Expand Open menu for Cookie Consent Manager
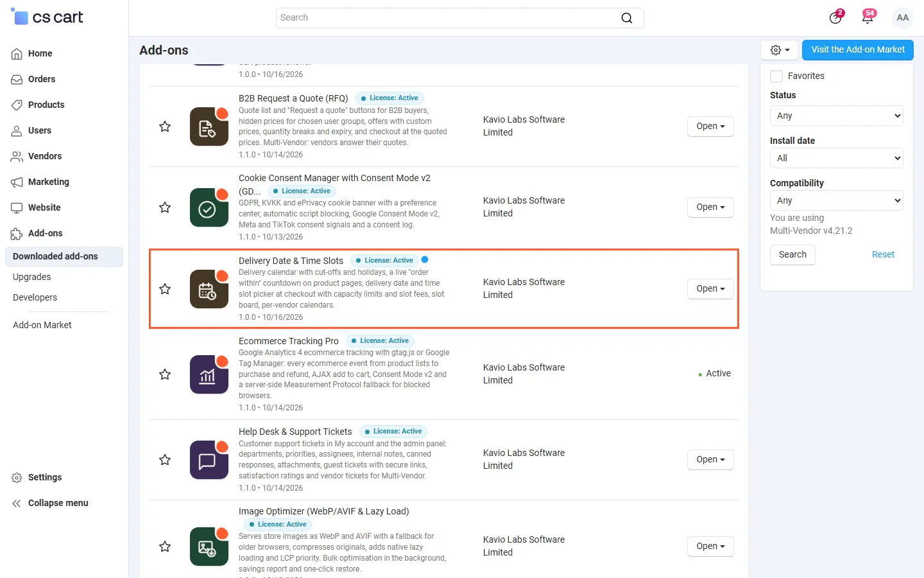The height and width of the screenshot is (578, 924). click(710, 207)
